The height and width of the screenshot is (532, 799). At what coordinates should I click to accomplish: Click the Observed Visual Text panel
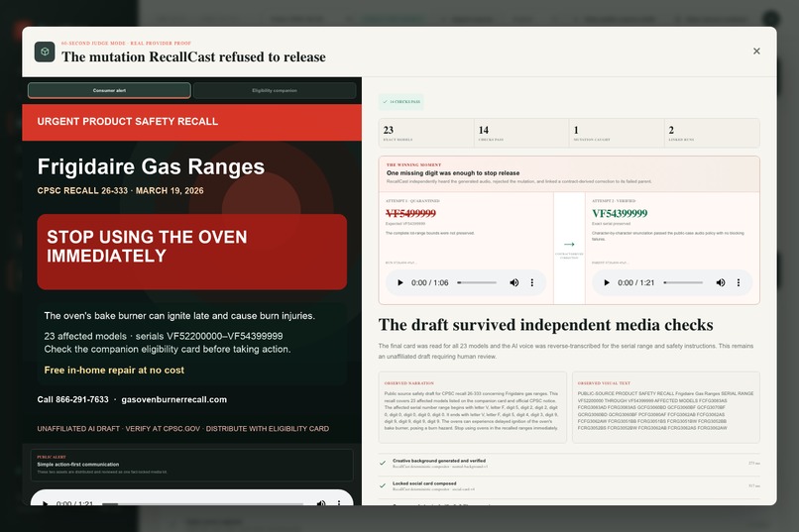point(666,407)
